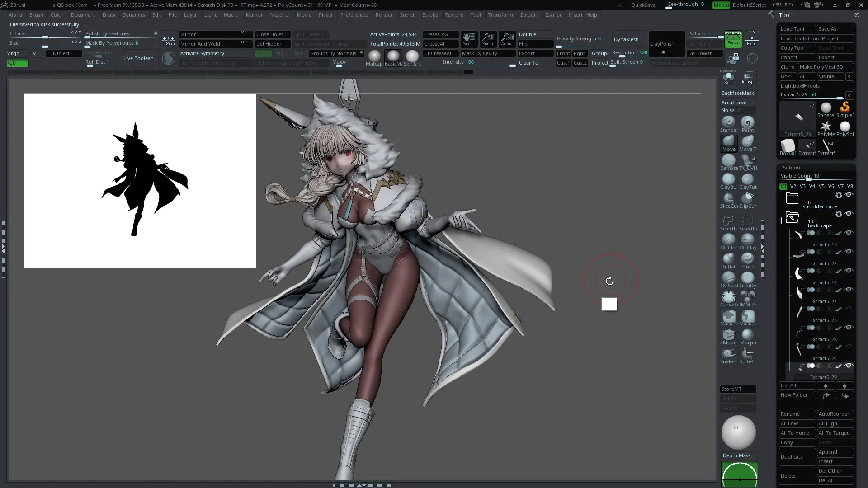Select the MaskLasso brush
This screenshot has width=868, height=488.
click(747, 318)
